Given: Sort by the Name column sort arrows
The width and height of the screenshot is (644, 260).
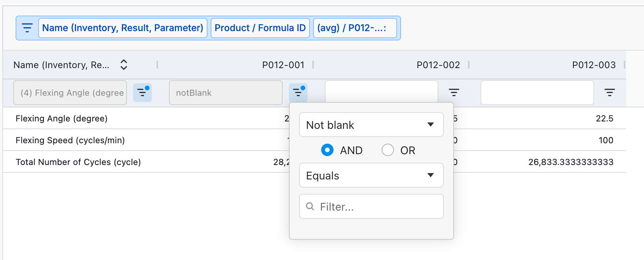Looking at the screenshot, I should (124, 65).
